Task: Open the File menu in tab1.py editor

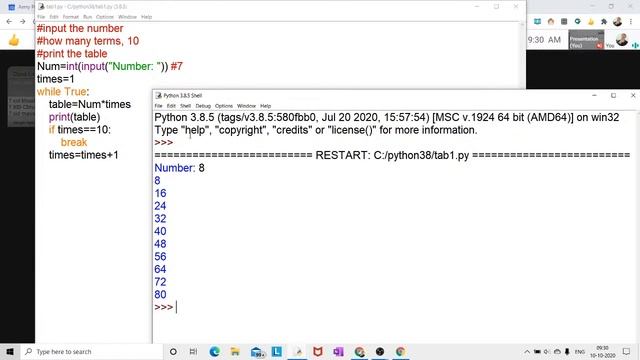Action: pyautogui.click(x=41, y=17)
